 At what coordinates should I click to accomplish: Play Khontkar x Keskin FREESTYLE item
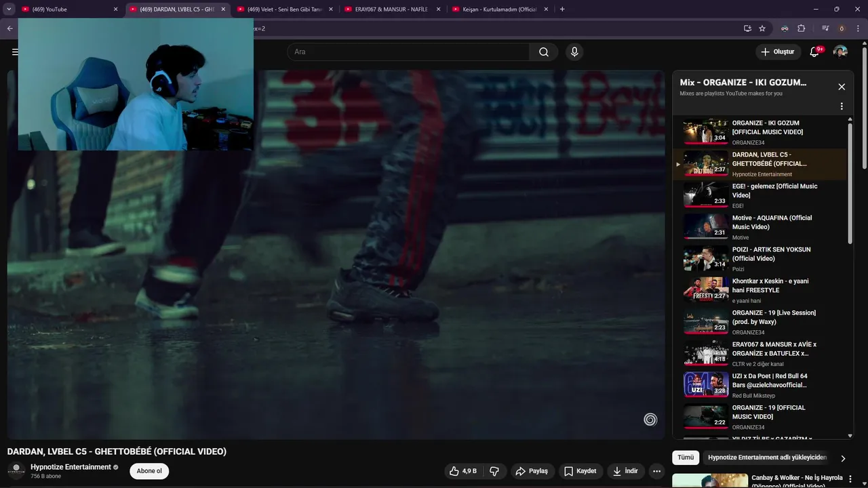759,290
